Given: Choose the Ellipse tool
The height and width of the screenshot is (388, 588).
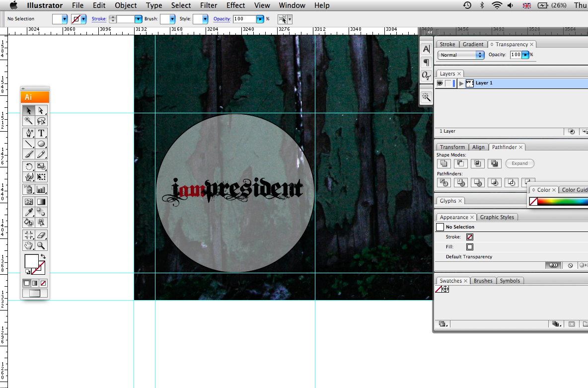Looking at the screenshot, I should click(x=41, y=144).
